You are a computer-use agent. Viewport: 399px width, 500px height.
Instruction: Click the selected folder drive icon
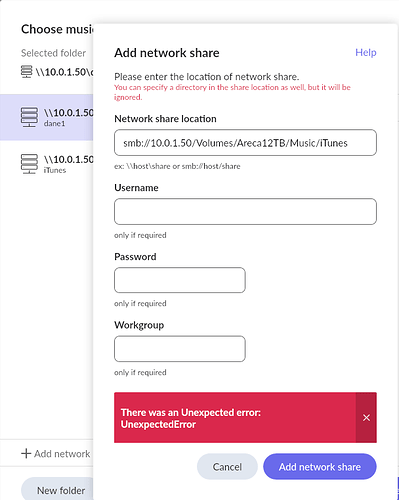pos(26,72)
